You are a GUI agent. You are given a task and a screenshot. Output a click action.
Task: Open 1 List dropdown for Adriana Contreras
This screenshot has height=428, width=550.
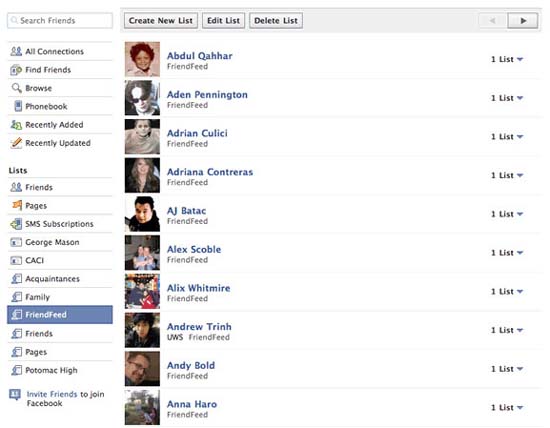(x=507, y=175)
